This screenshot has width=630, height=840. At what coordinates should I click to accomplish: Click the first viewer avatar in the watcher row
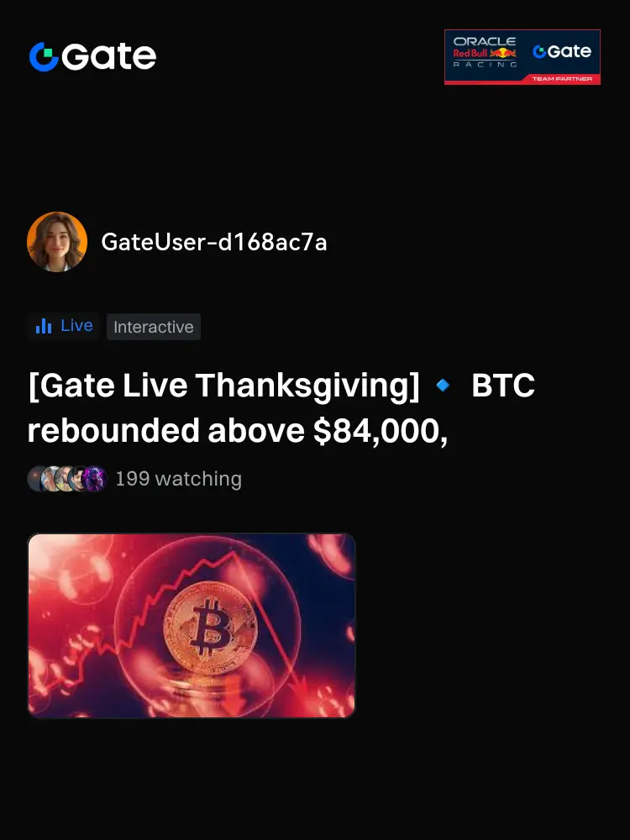(38, 479)
